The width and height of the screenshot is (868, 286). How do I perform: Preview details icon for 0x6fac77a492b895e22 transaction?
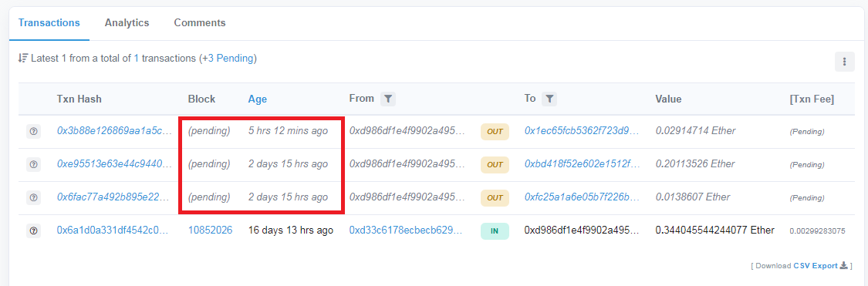point(33,198)
